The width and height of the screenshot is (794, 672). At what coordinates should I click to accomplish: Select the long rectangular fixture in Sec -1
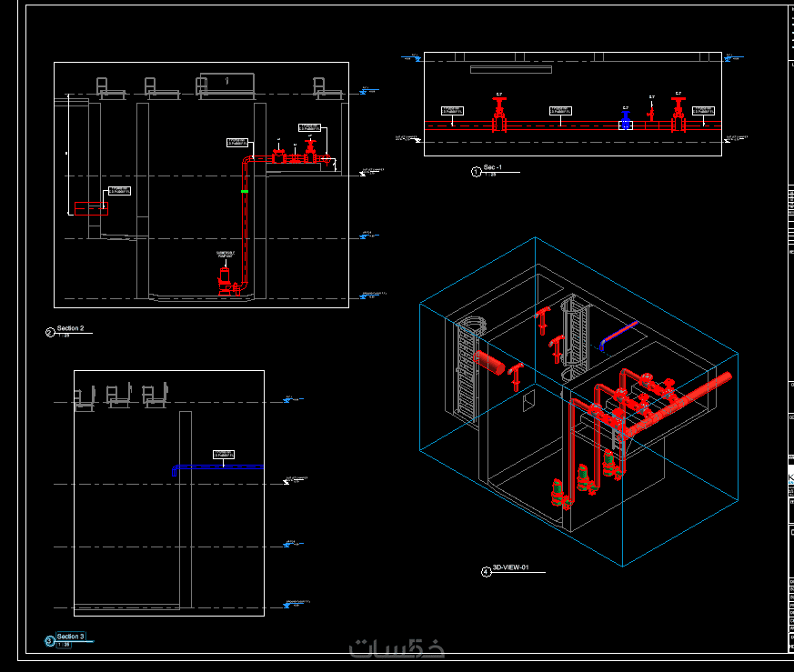coord(511,69)
